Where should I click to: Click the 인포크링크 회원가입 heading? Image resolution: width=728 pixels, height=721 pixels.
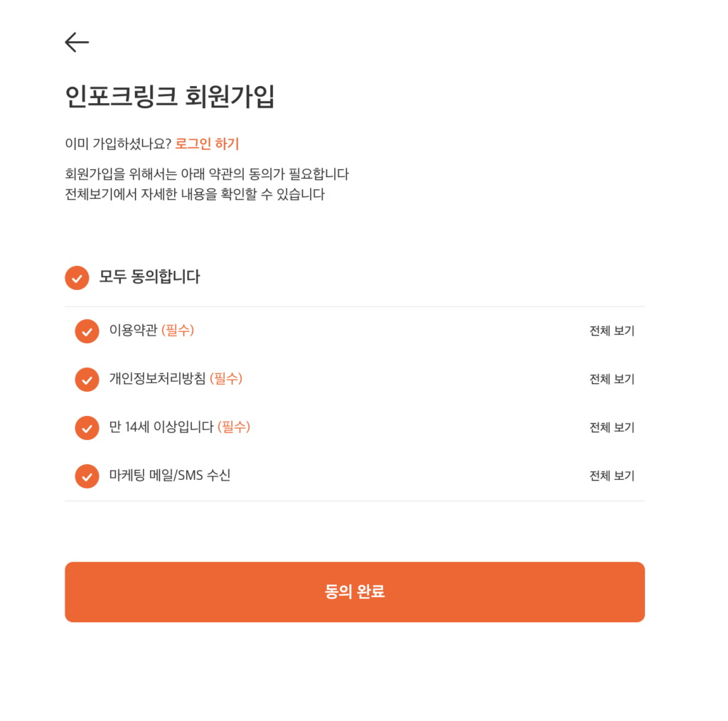170,97
